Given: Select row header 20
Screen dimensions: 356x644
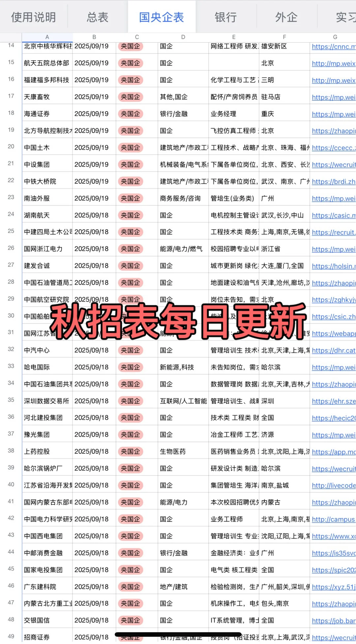Looking at the screenshot, I should 11,146.
